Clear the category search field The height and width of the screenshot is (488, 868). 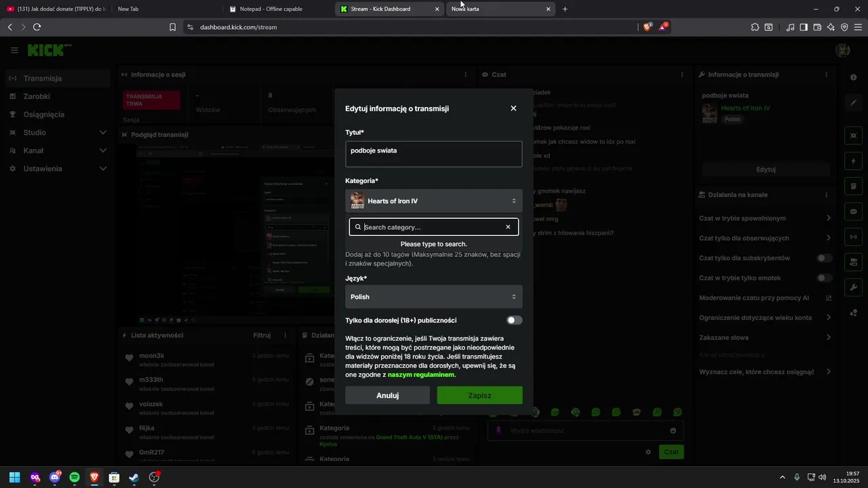pyautogui.click(x=508, y=227)
